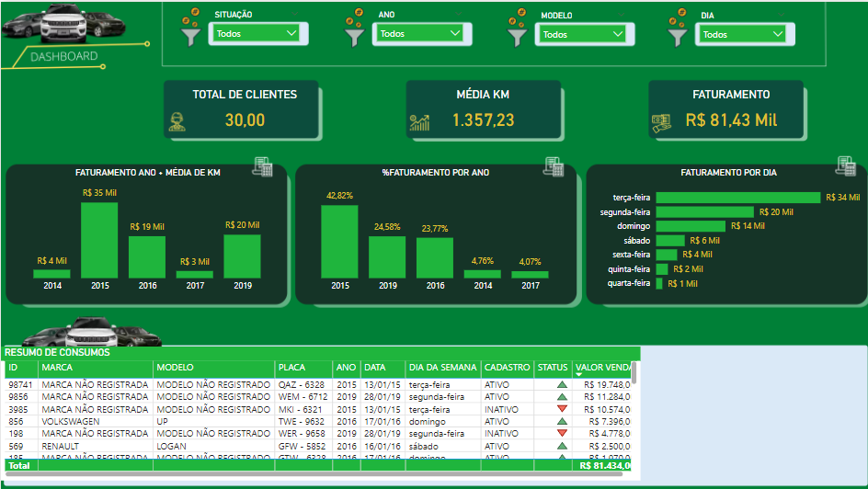
Task: Sort table by DIA DA SEMANA column header
Action: (x=443, y=368)
